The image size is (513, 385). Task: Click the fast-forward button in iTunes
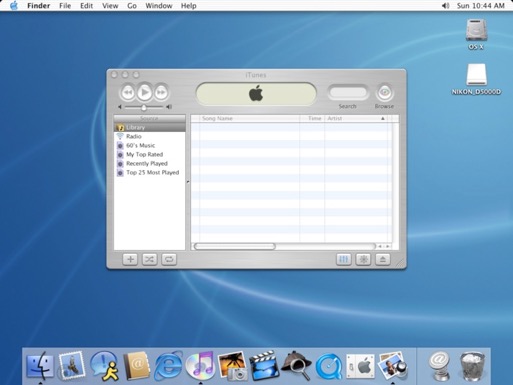[161, 92]
